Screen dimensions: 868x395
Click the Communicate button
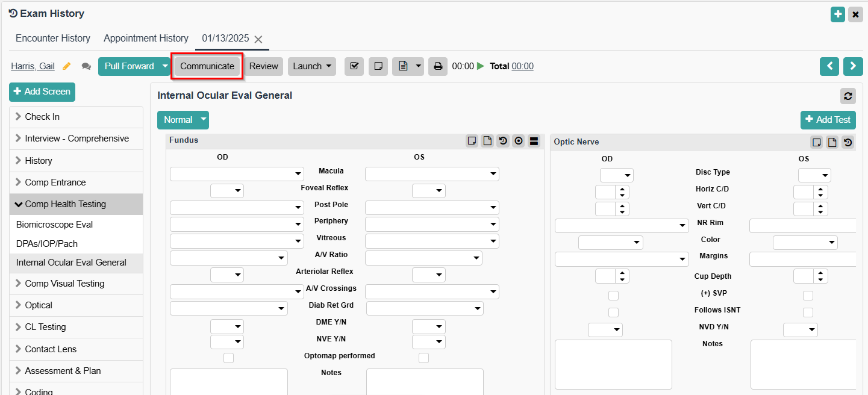[x=207, y=66]
